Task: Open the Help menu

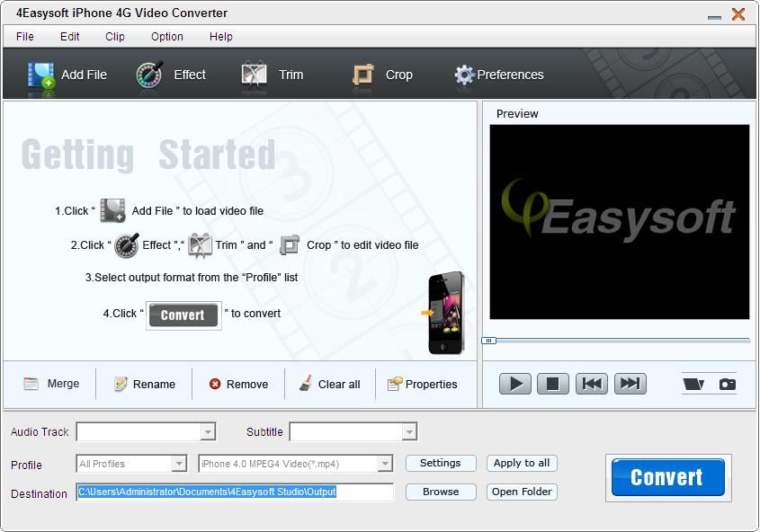Action: (x=221, y=37)
